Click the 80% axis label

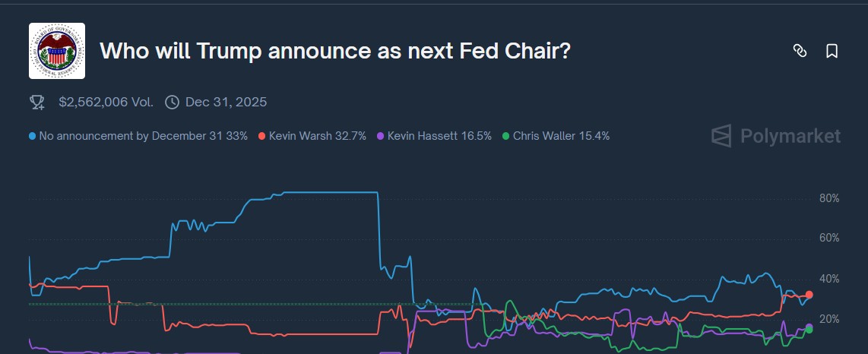[x=829, y=198]
